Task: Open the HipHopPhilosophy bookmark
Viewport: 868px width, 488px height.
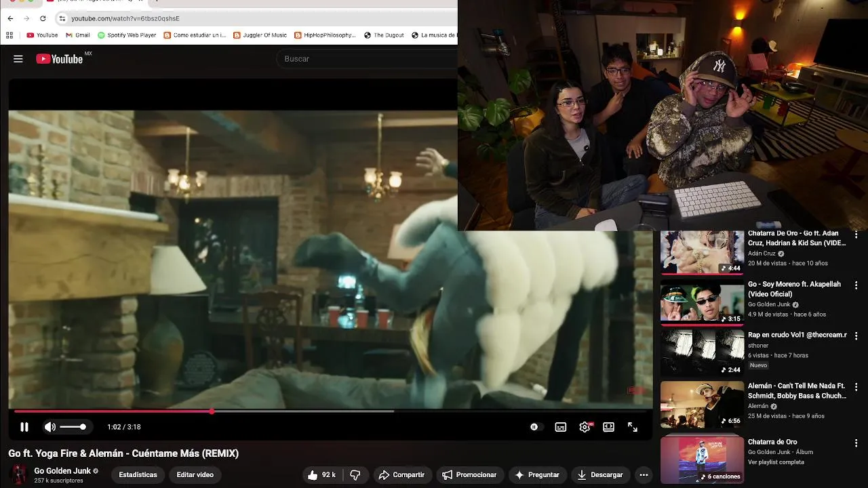Action: (325, 35)
